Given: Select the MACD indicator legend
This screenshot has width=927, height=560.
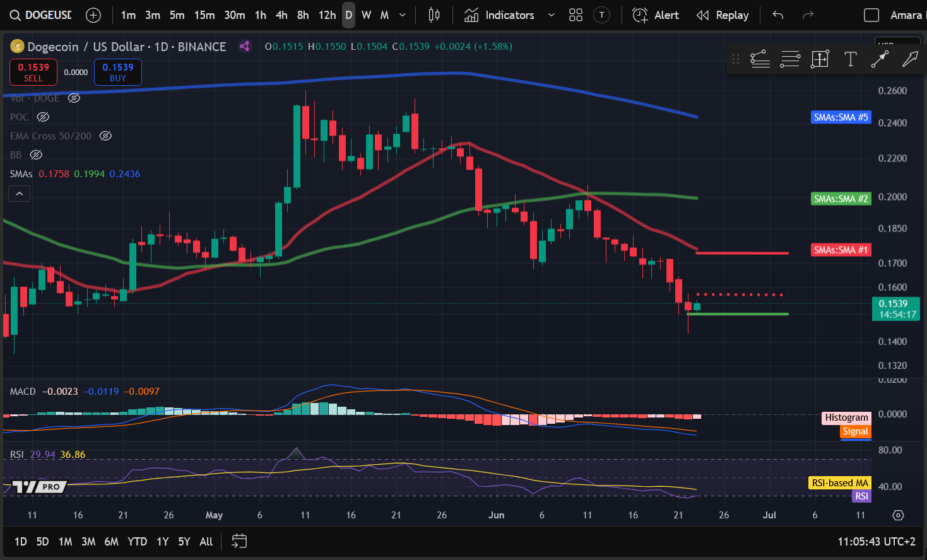Looking at the screenshot, I should (23, 391).
